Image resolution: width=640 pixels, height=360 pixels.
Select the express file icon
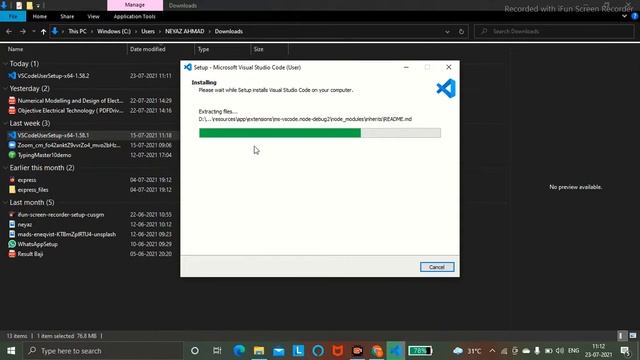(x=12, y=180)
